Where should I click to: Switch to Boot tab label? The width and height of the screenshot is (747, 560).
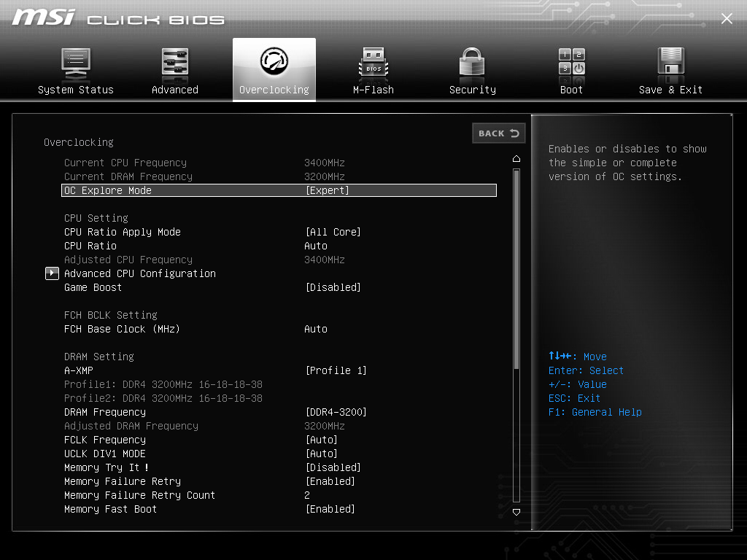pyautogui.click(x=571, y=90)
